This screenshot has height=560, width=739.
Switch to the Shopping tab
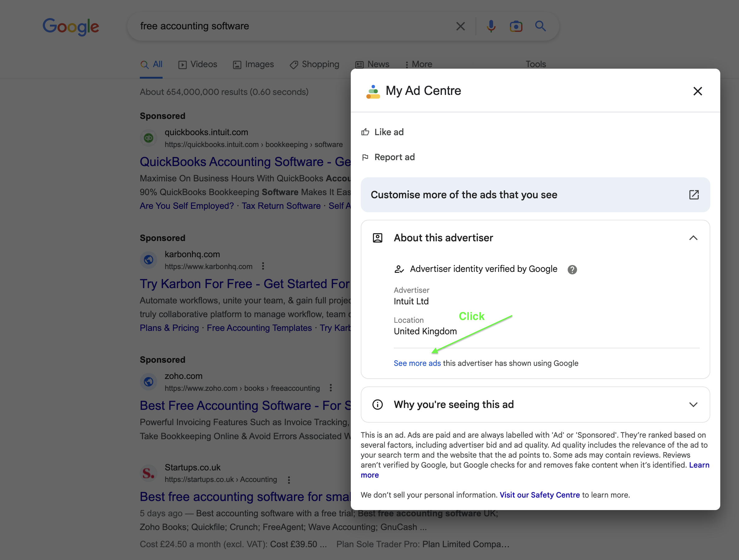coord(314,64)
